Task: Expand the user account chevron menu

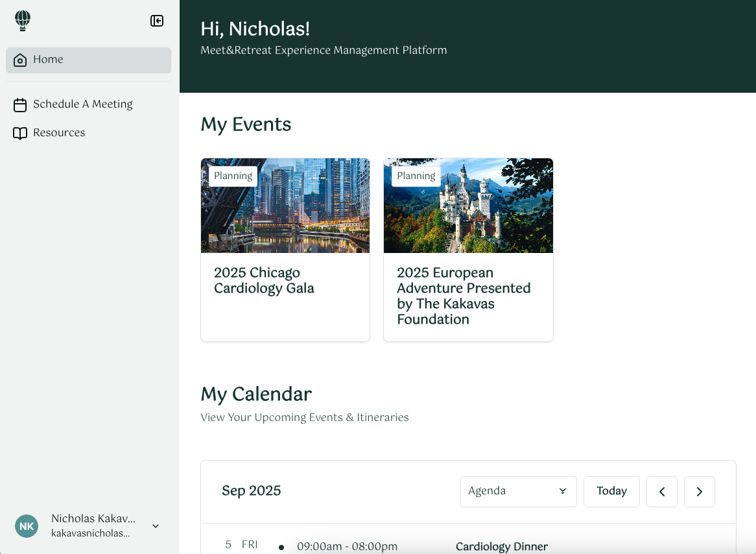Action: point(155,526)
